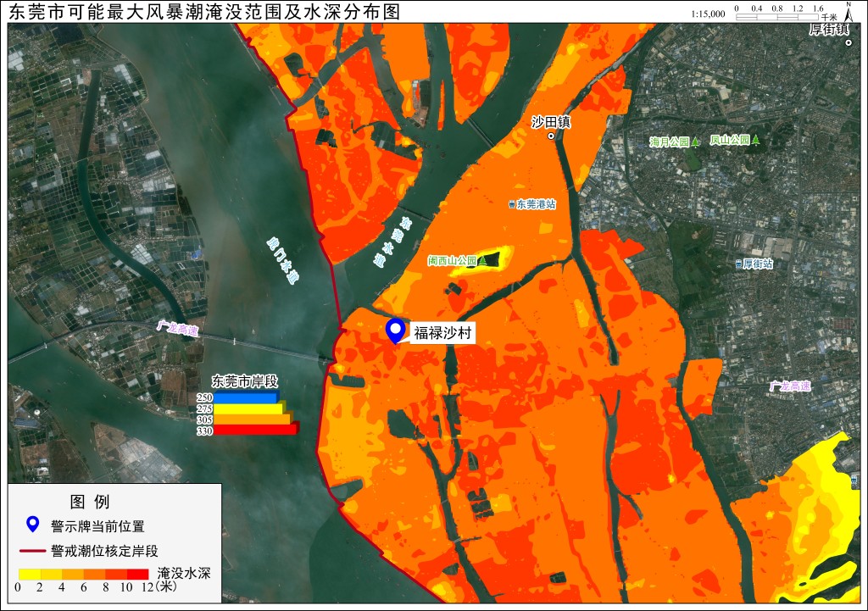Select the 东莞港站 station label

536,204
